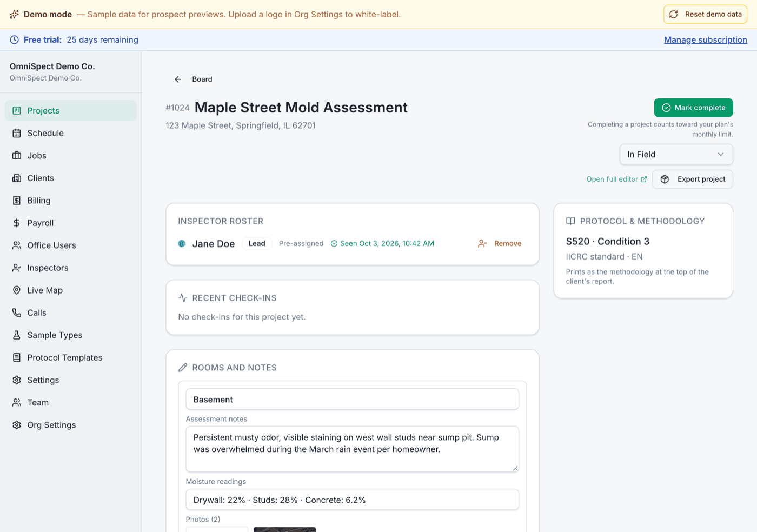Expand the In Field status dropdown
Screen dimensions: 757x532
(676, 155)
